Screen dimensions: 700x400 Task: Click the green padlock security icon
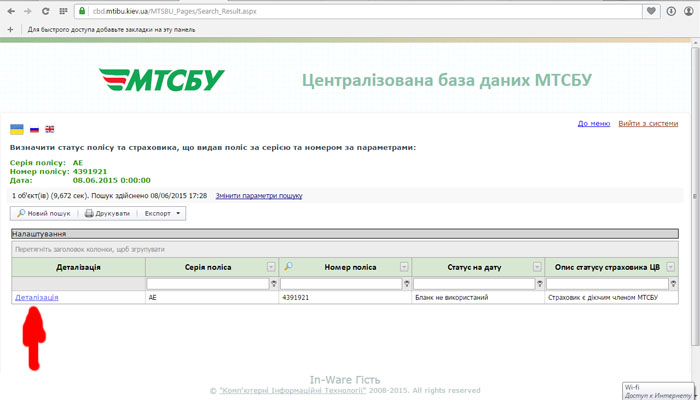(82, 11)
